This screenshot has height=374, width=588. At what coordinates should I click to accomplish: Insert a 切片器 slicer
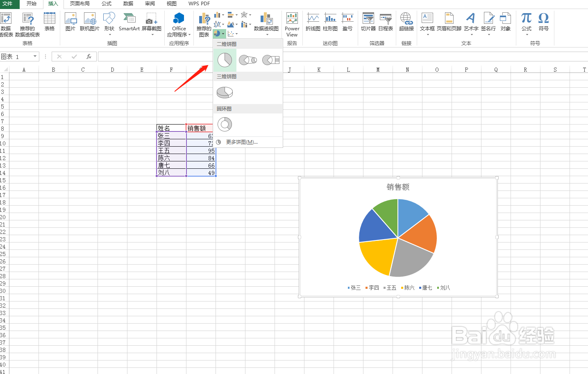[x=368, y=22]
